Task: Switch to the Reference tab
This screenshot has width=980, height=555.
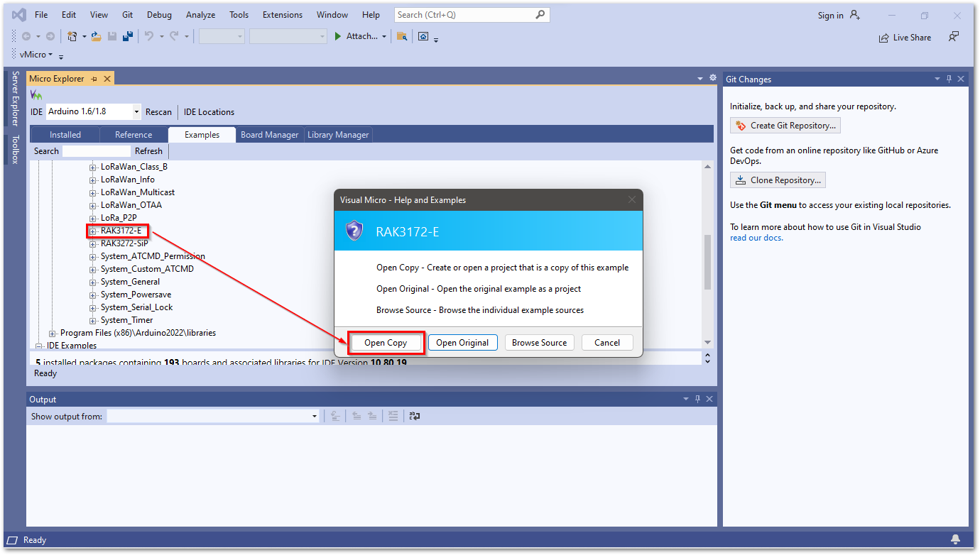Action: click(x=134, y=135)
